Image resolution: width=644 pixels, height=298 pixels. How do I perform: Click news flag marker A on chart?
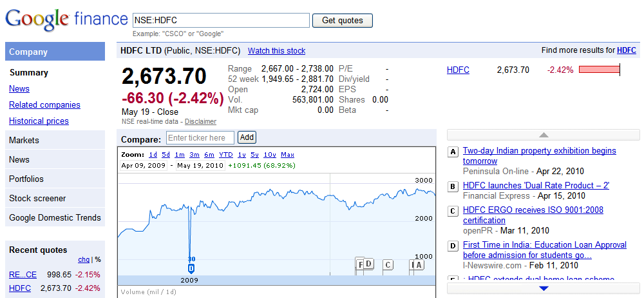[419, 264]
